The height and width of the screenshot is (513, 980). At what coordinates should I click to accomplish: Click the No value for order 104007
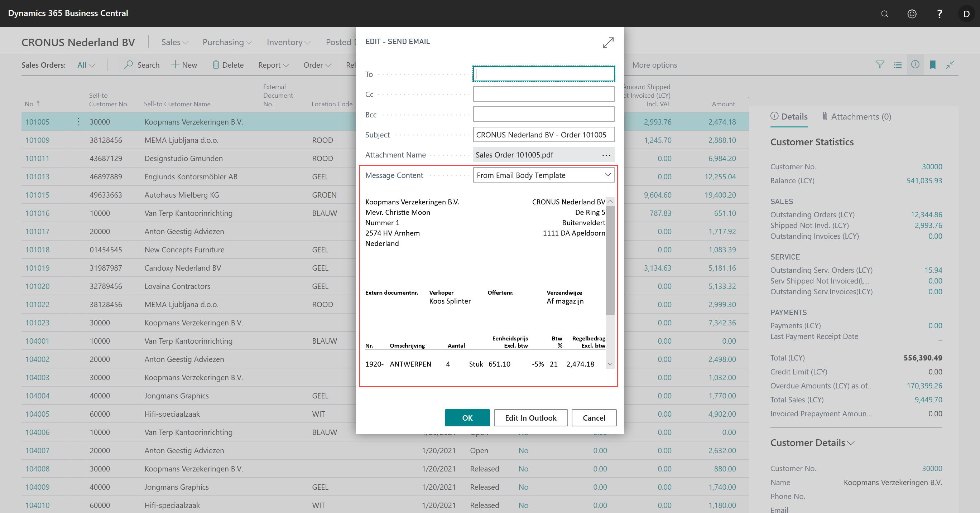[523, 451]
